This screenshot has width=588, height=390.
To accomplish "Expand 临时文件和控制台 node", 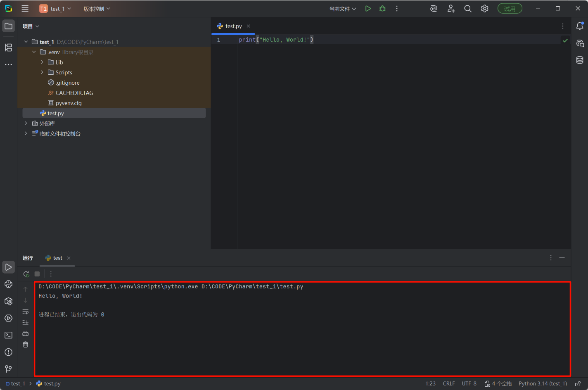I will 26,133.
